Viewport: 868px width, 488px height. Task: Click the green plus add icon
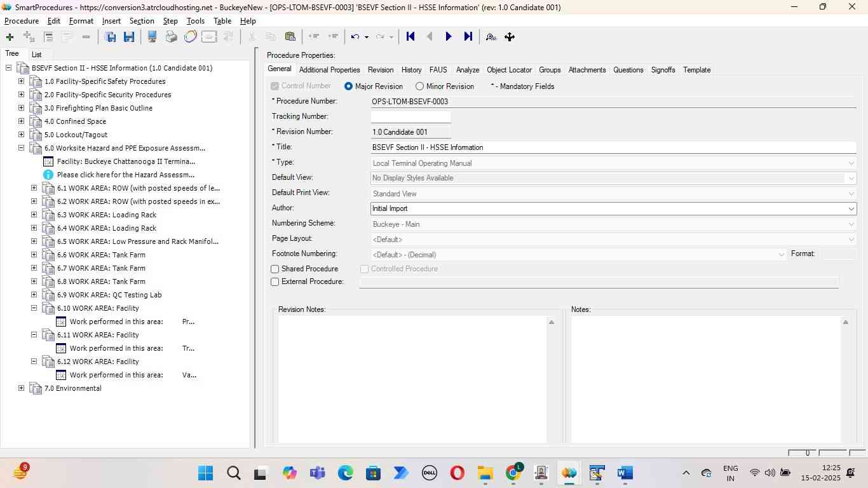tap(10, 37)
